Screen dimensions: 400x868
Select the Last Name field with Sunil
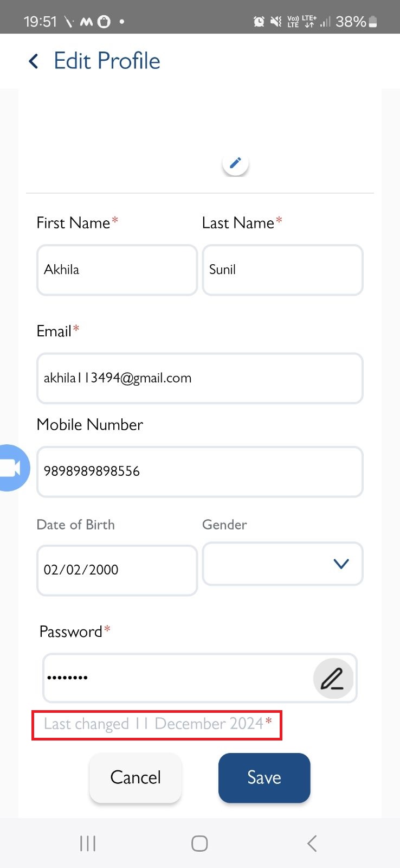pyautogui.click(x=282, y=270)
